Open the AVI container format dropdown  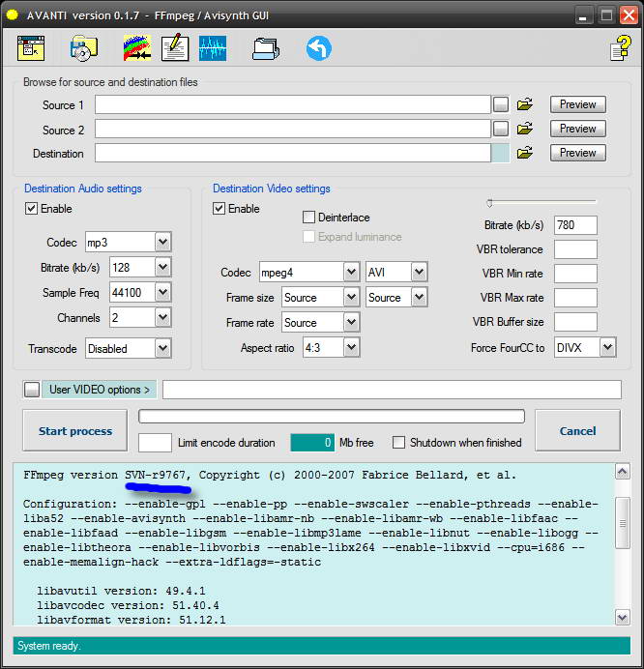[x=418, y=273]
